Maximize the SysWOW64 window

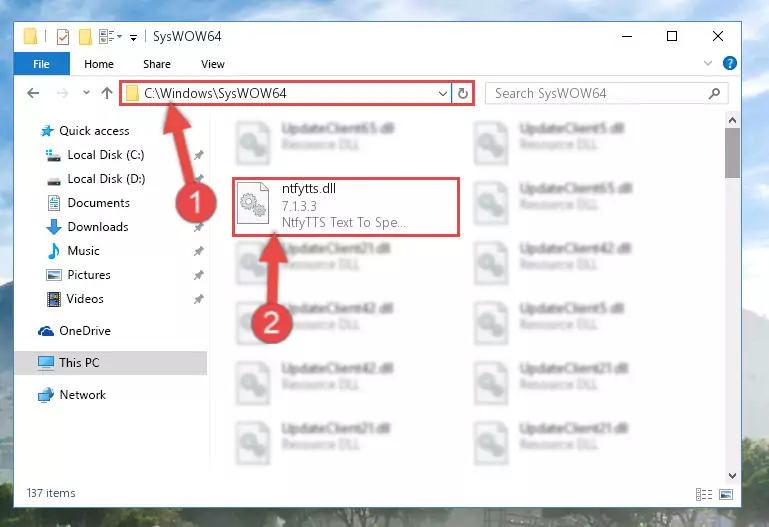point(672,36)
